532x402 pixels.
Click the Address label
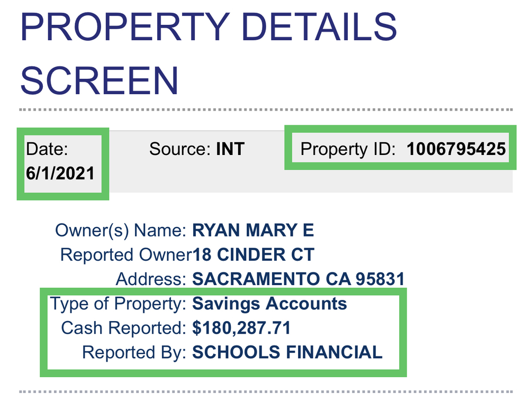(x=150, y=279)
